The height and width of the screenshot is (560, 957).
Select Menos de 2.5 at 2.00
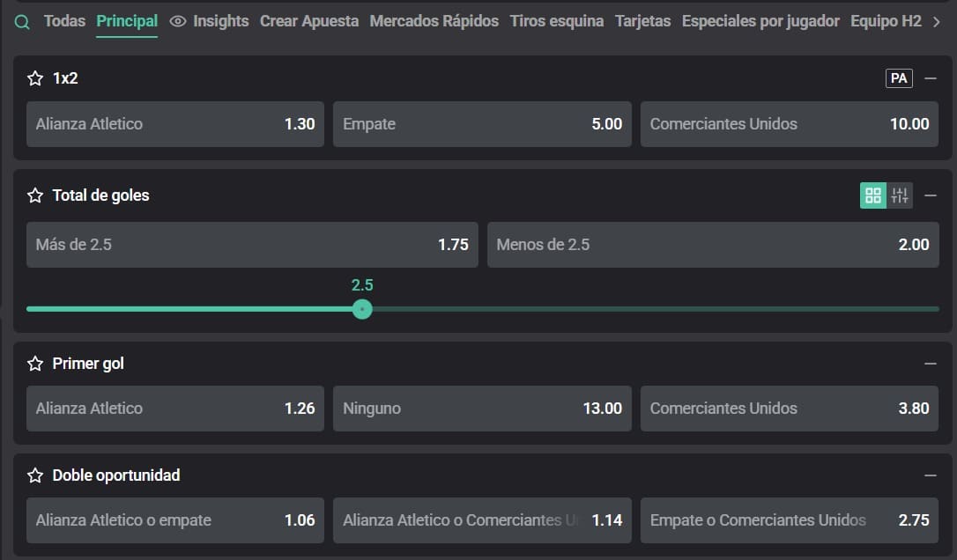[712, 245]
